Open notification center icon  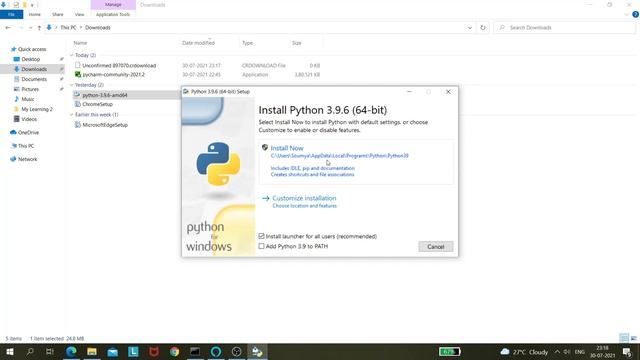627,351
